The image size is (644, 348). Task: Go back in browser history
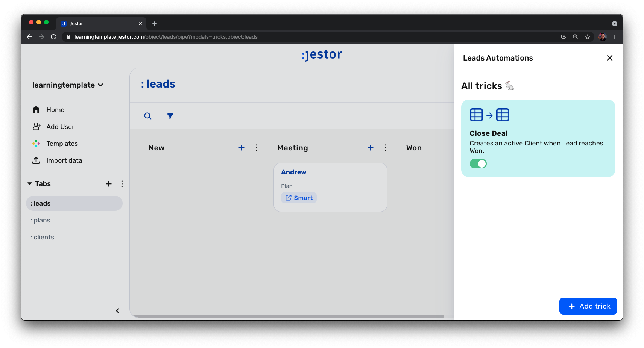click(x=29, y=37)
